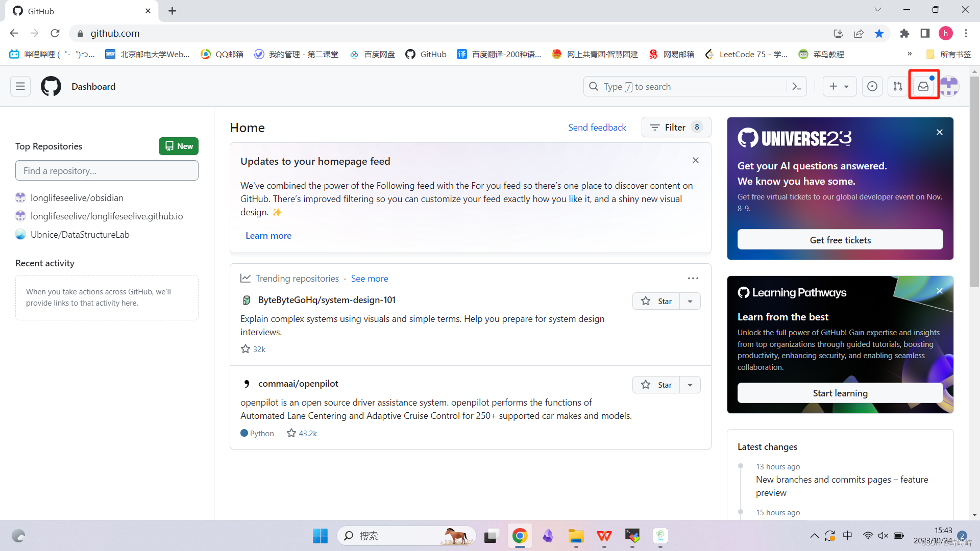Click the GitHub Octocat logo
Image resolution: width=980 pixels, height=551 pixels.
tap(51, 86)
